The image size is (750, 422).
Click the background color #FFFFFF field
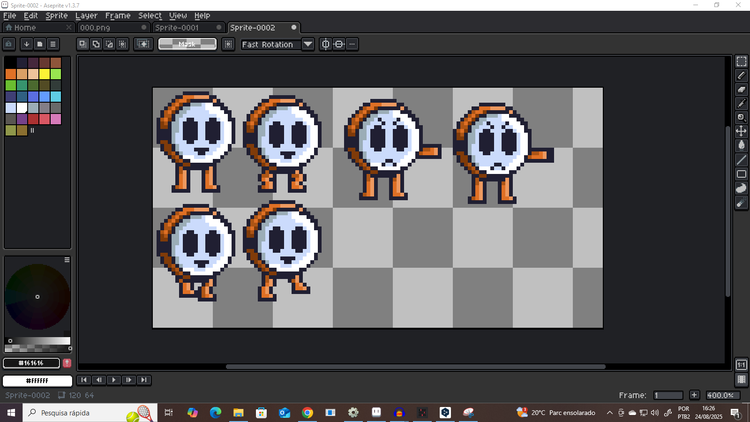[x=37, y=381]
